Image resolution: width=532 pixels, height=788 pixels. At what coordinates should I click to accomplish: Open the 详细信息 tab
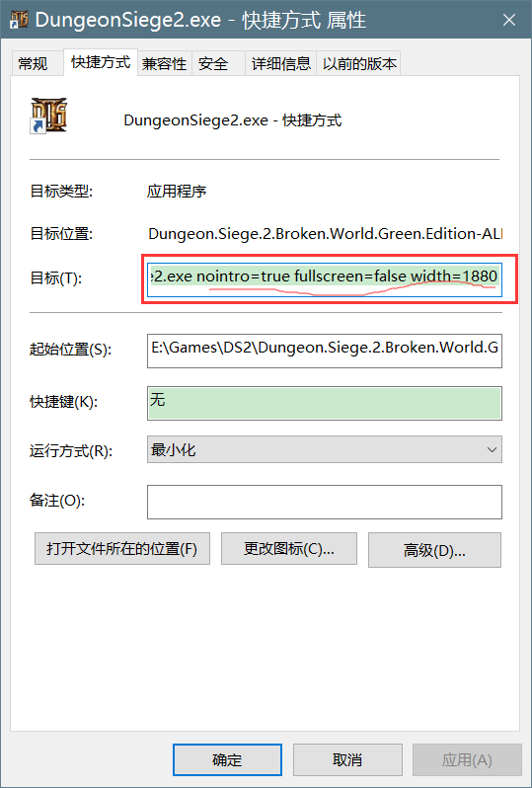pos(281,64)
